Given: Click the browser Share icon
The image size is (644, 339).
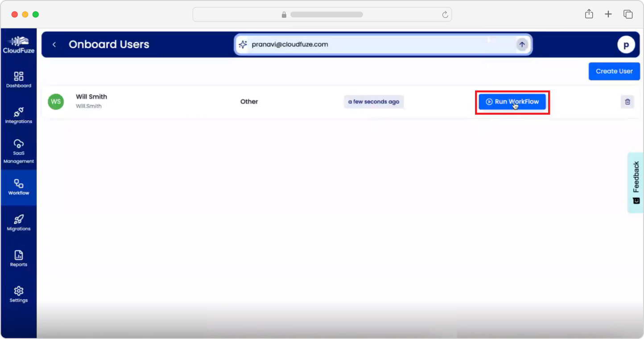Looking at the screenshot, I should tap(589, 14).
